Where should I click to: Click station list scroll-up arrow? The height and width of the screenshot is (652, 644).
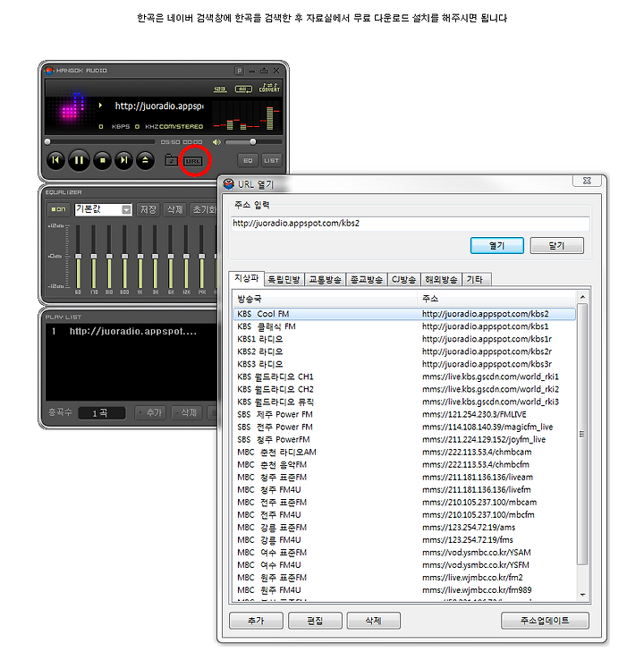582,297
